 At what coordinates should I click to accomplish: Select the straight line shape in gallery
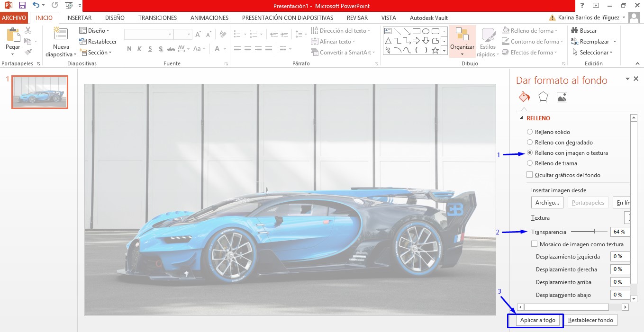397,31
